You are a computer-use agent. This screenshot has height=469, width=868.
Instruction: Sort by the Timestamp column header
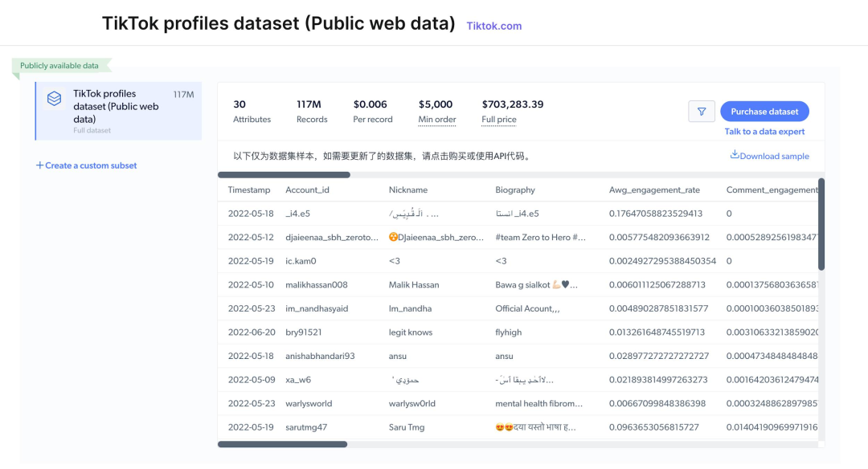coord(249,190)
